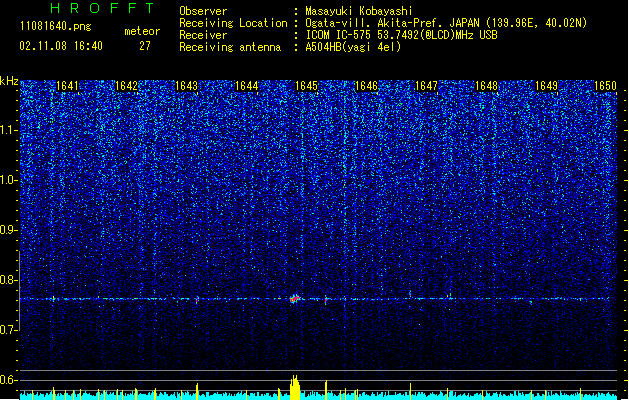Click the date stamp 02.11.08 16:40
Viewport: 629px width, 400px height.
[x=61, y=46]
